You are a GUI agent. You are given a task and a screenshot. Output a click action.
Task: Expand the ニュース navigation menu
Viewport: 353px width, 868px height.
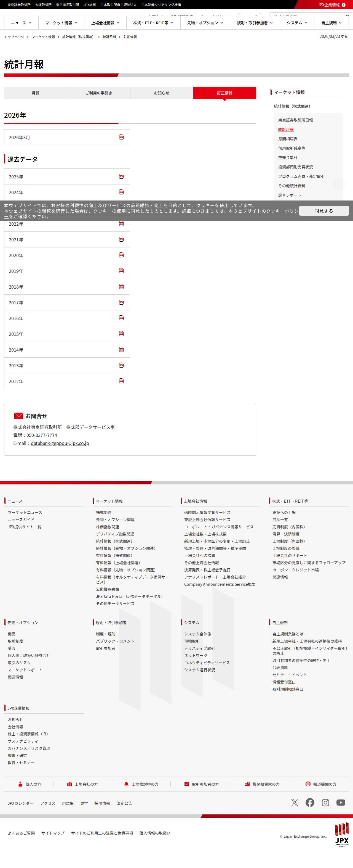(21, 23)
